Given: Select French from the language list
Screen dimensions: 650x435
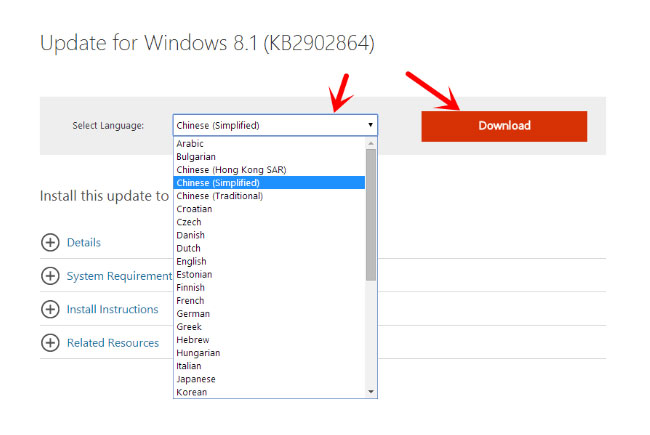Looking at the screenshot, I should click(x=269, y=300).
